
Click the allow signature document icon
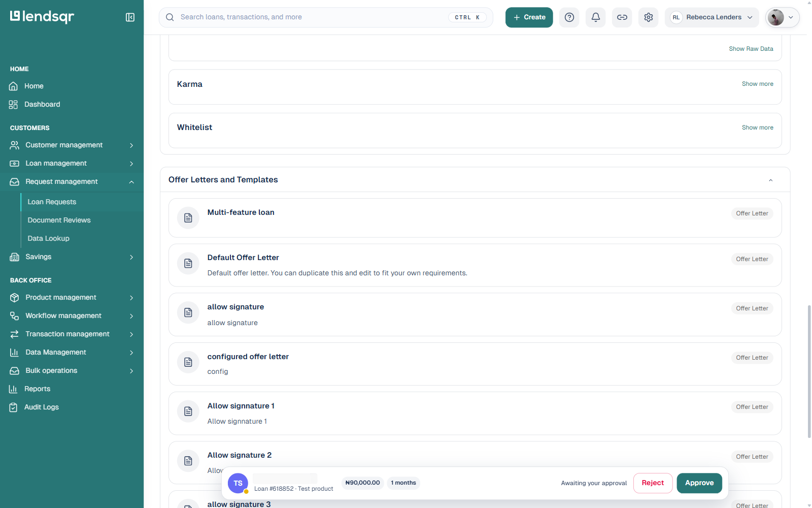(x=188, y=312)
